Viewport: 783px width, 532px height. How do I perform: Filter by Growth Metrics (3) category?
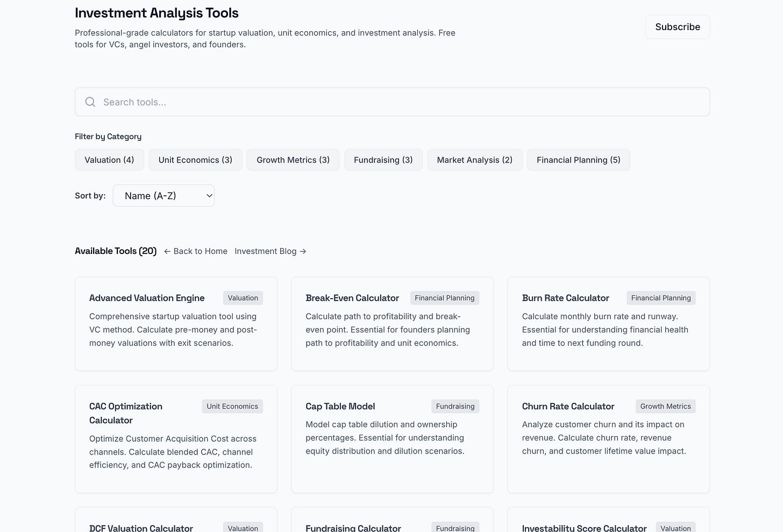293,160
